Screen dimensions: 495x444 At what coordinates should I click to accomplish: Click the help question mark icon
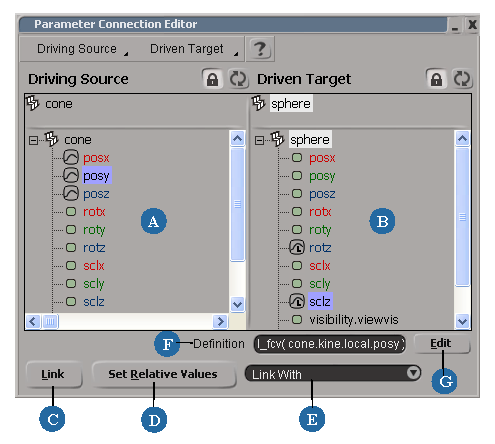260,49
